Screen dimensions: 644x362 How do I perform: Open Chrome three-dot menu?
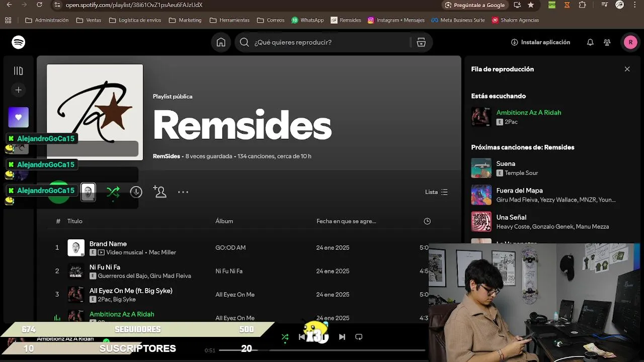(x=635, y=5)
